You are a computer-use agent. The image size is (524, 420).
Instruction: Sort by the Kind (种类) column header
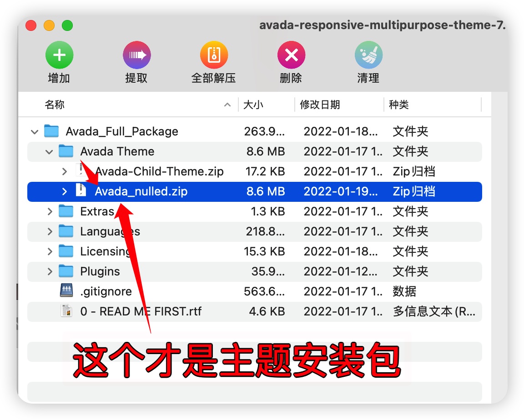(398, 105)
